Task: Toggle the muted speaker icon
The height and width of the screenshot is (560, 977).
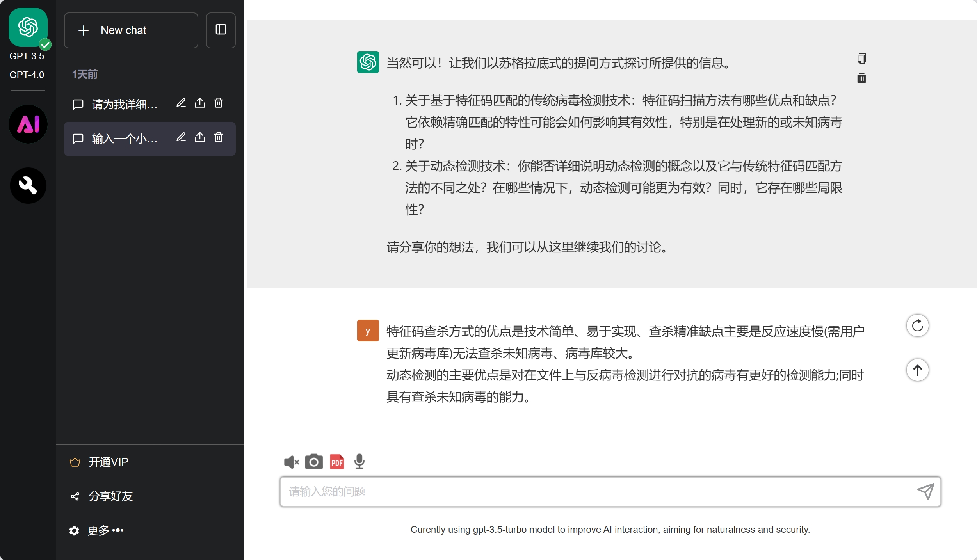Action: [x=291, y=462]
